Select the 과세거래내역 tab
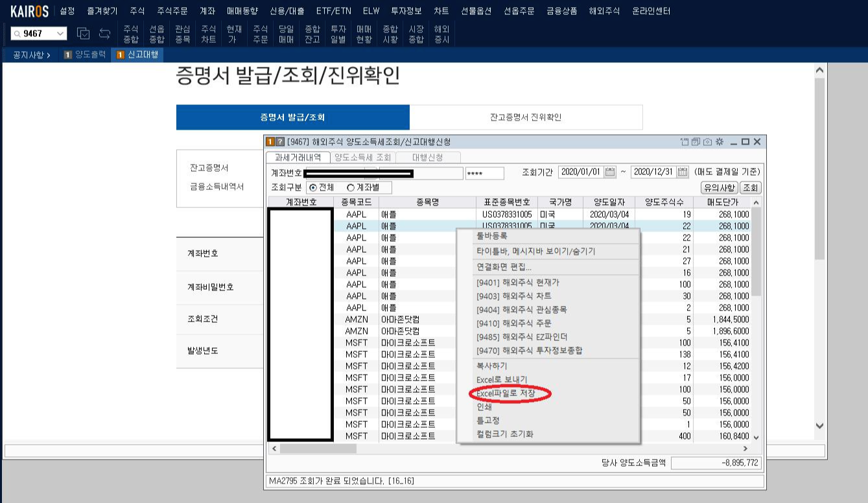 coord(298,158)
